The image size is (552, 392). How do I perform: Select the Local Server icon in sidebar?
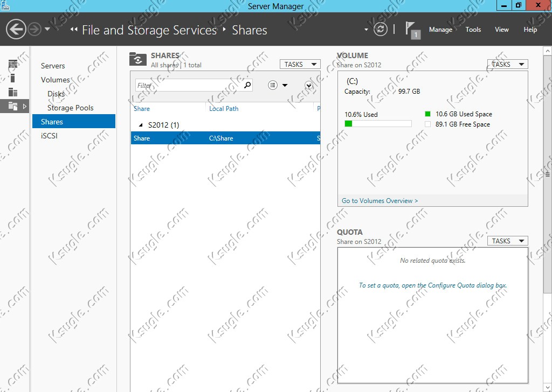coord(13,78)
